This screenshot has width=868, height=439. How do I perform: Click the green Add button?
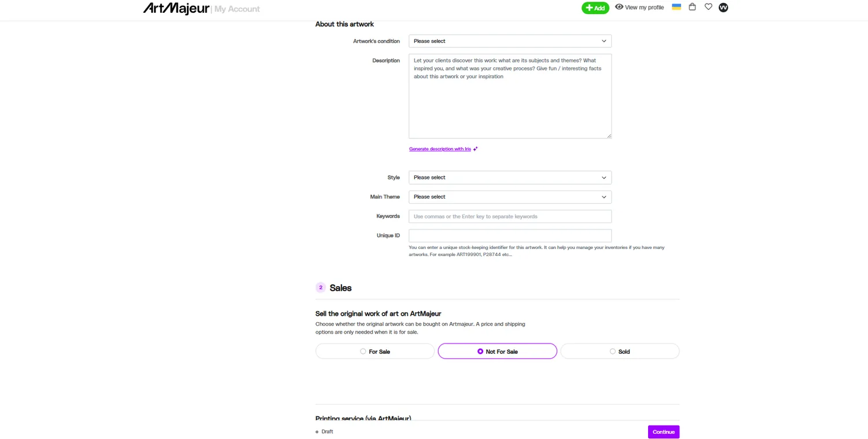pyautogui.click(x=595, y=8)
